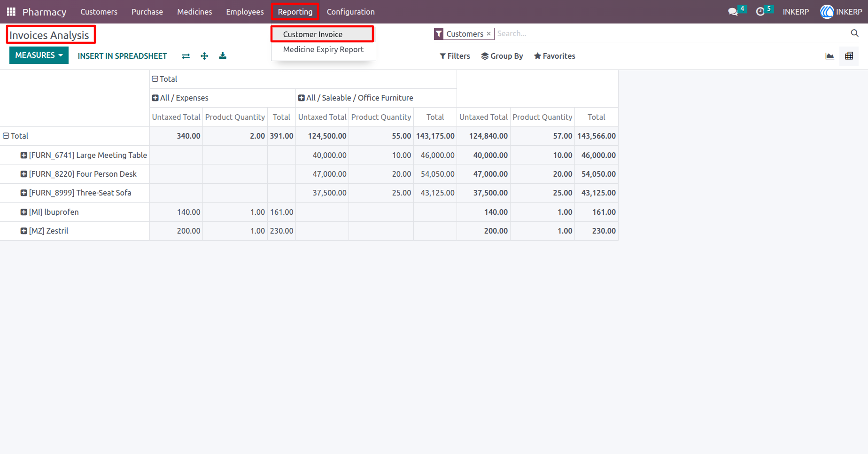Open the MEASURES dropdown
The image size is (868, 454).
tap(39, 55)
